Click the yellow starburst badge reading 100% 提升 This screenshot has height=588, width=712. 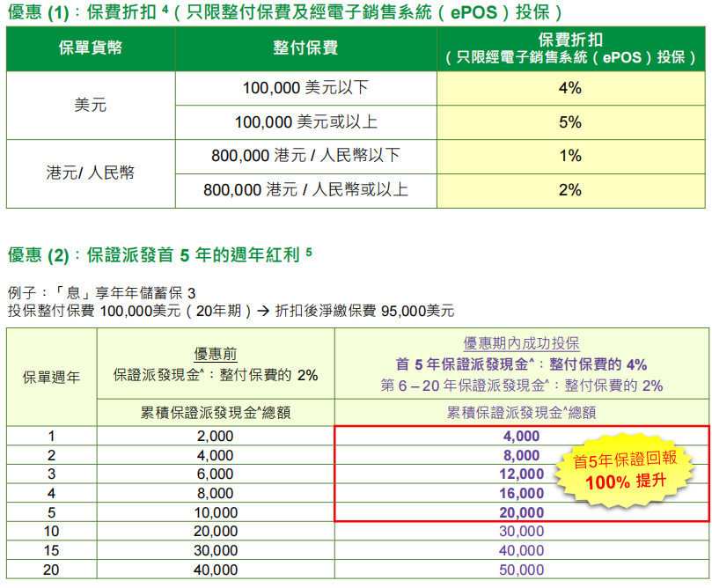click(x=627, y=473)
